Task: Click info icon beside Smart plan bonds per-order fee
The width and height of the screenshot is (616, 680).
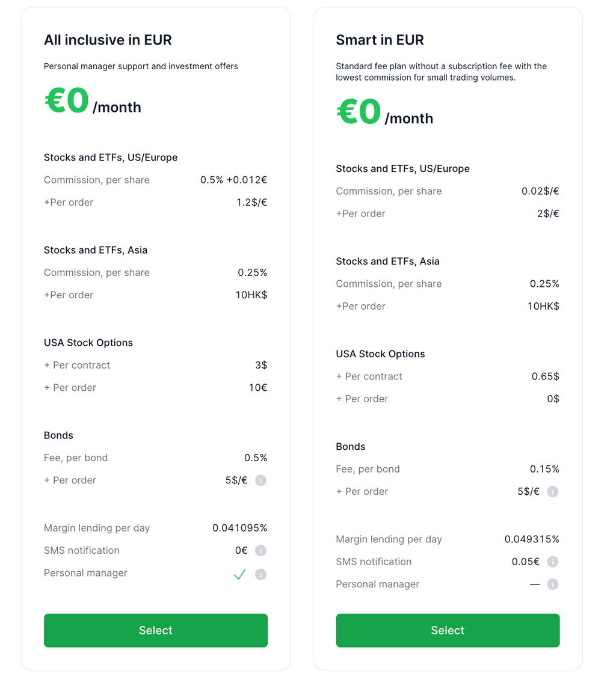Action: tap(553, 492)
